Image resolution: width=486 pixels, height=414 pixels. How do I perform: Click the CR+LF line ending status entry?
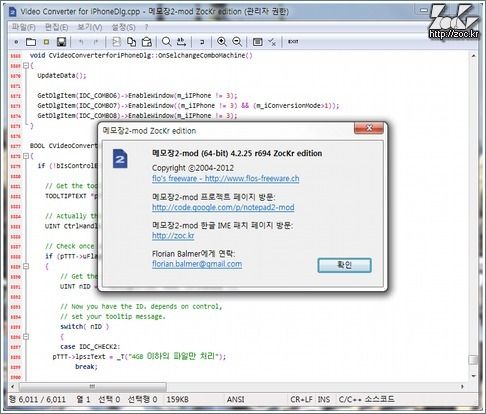tap(301, 399)
